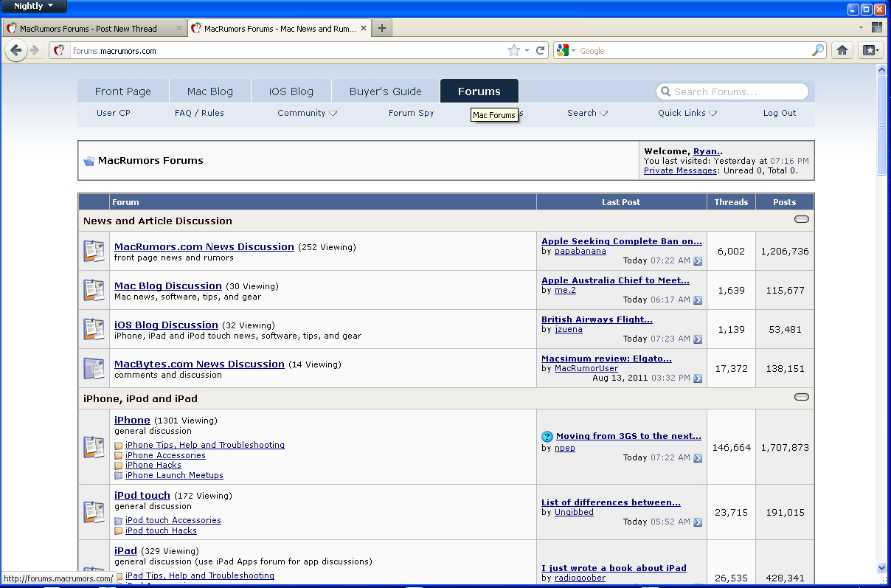Screen dimensions: 891x588
Task: Close the Post New Thread tab
Action: click(x=178, y=28)
